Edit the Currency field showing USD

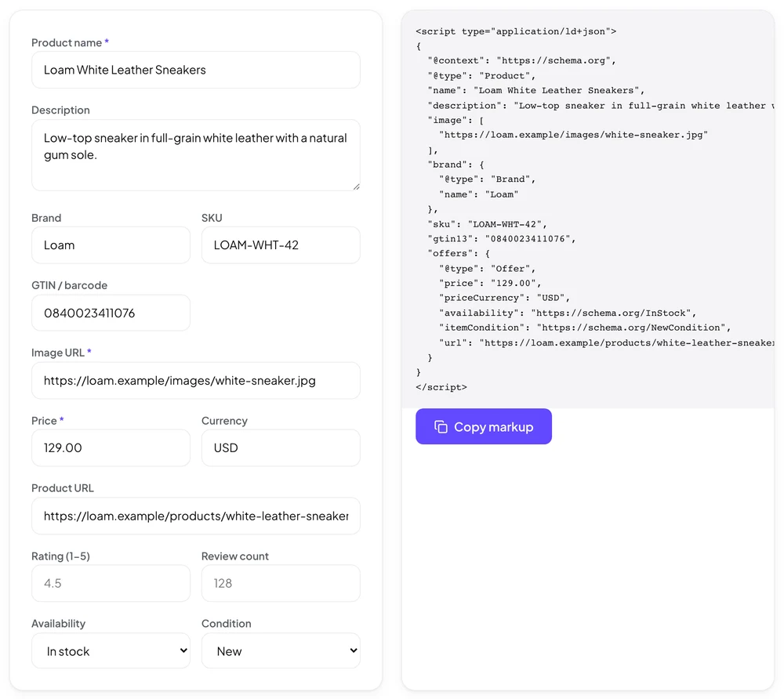[281, 447]
